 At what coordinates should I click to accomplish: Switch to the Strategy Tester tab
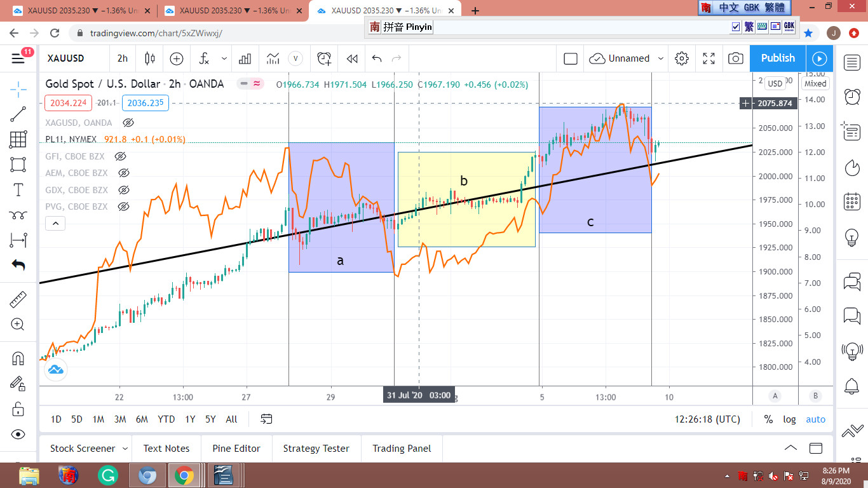pos(316,449)
